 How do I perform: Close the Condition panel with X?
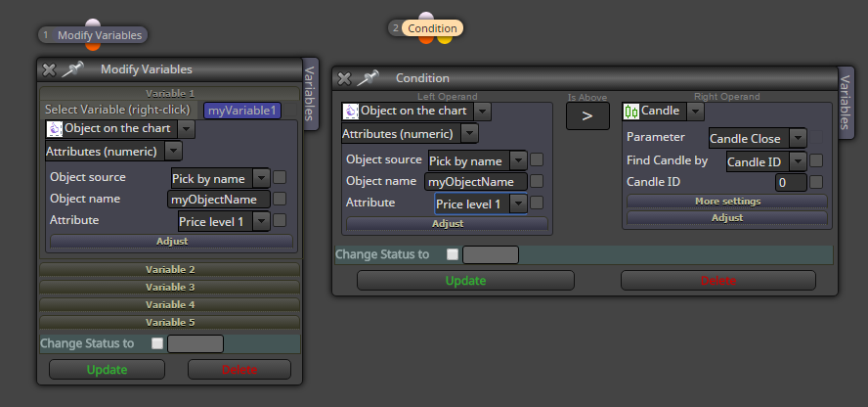tap(344, 78)
